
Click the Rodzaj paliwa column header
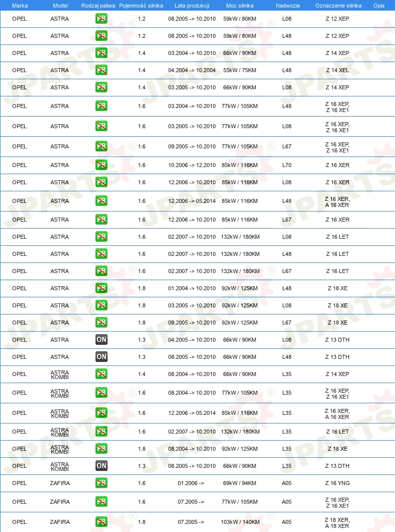click(x=98, y=6)
